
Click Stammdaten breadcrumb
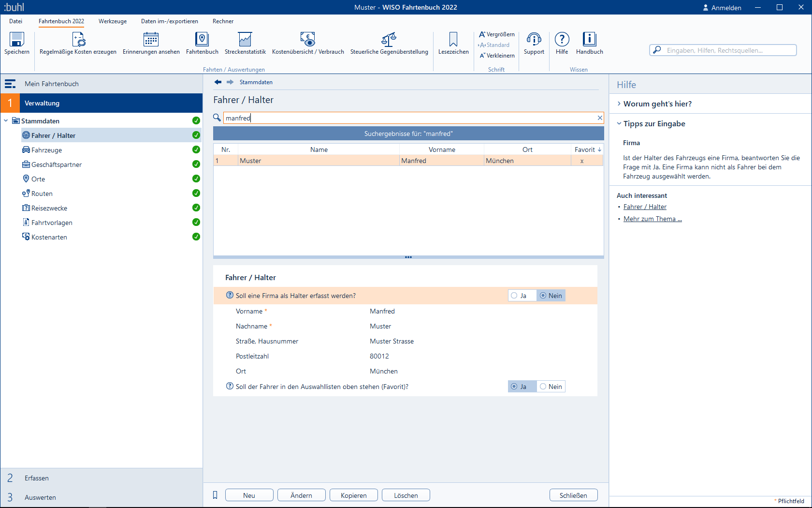pyautogui.click(x=256, y=82)
